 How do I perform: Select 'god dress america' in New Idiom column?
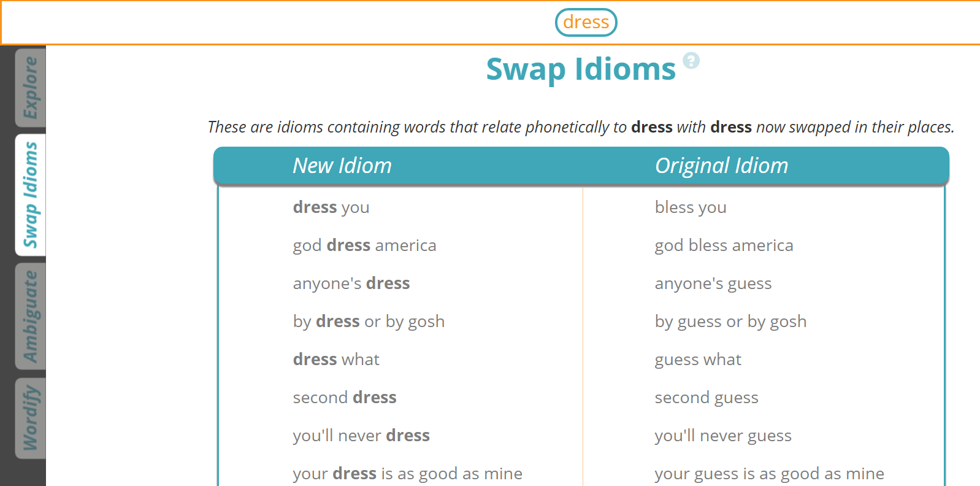pos(364,245)
